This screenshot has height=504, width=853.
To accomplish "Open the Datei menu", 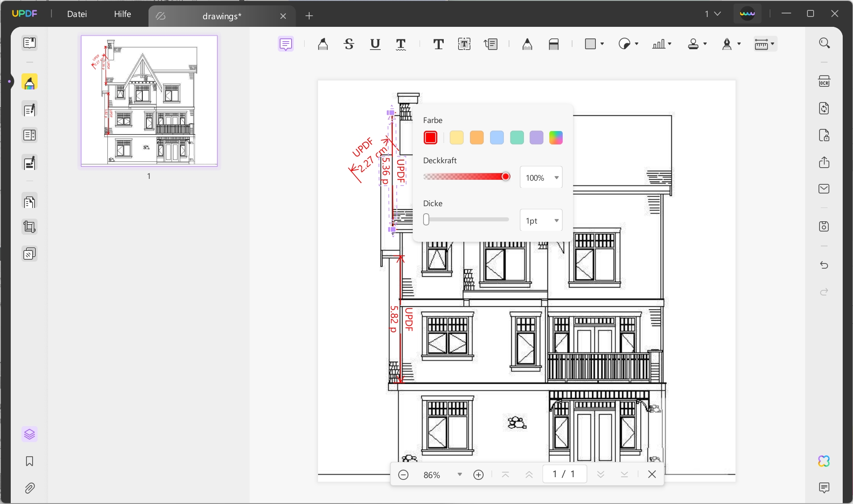I will pyautogui.click(x=77, y=14).
